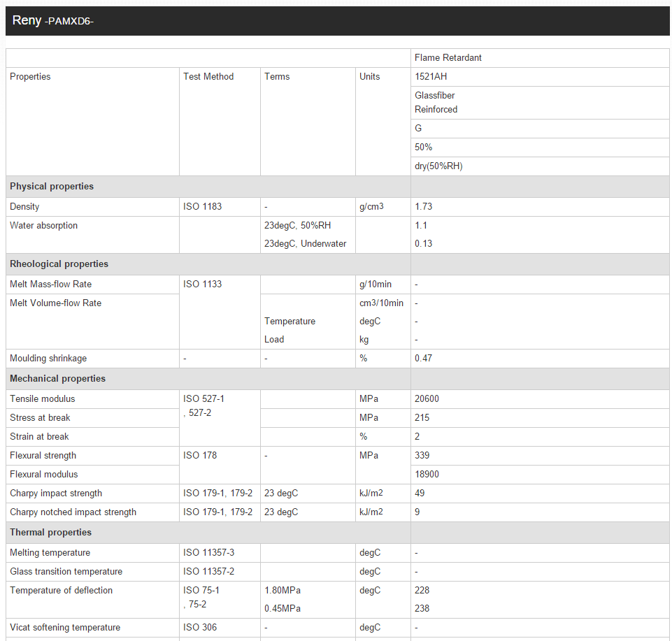Click the density value 1.73
Viewport: 672px width, 641px height.
click(424, 206)
